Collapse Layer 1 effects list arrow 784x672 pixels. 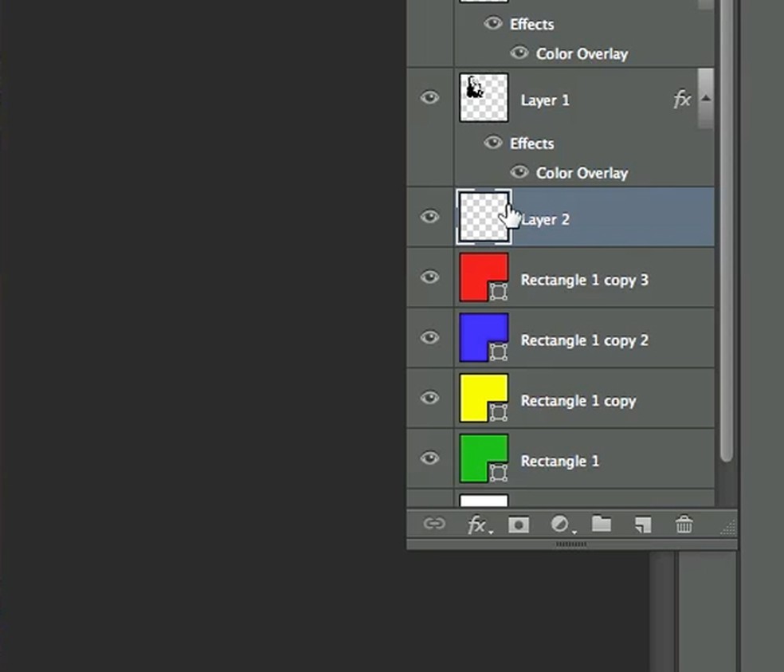705,99
